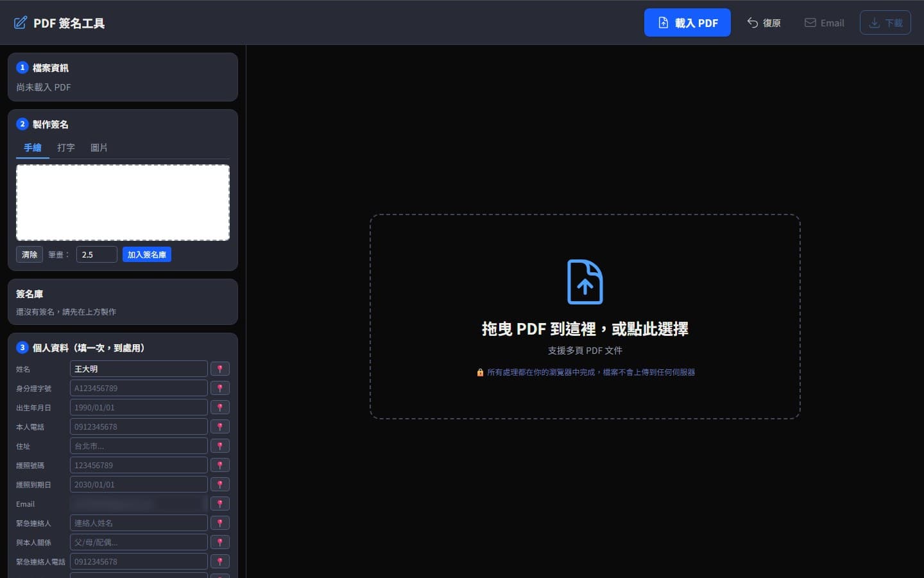The width and height of the screenshot is (924, 578).
Task: Focus the 筆畫 stroke width field
Action: 97,254
